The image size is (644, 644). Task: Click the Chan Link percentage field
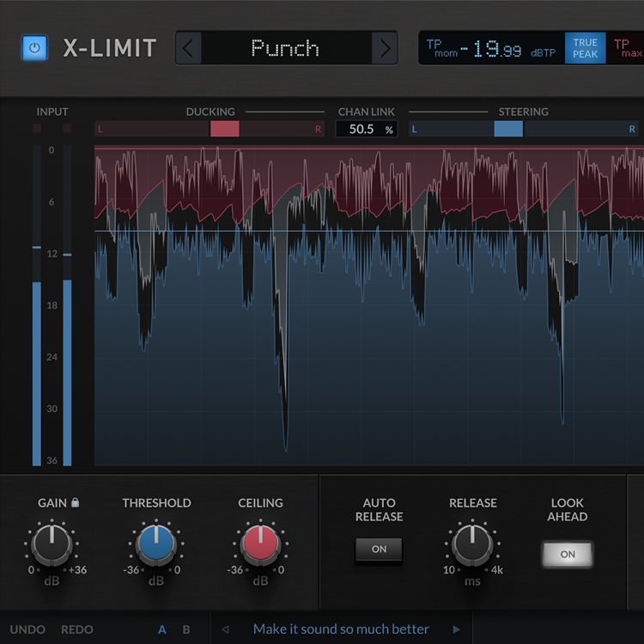click(366, 129)
